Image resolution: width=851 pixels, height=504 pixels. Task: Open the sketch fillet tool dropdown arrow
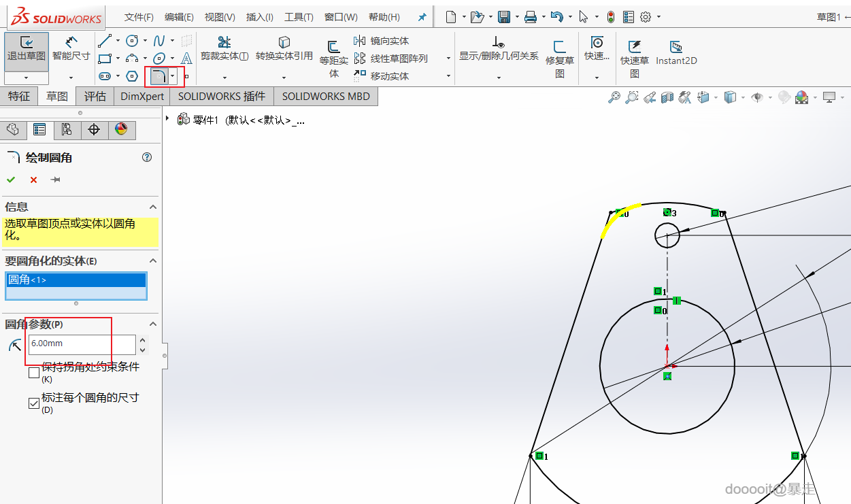(x=173, y=76)
